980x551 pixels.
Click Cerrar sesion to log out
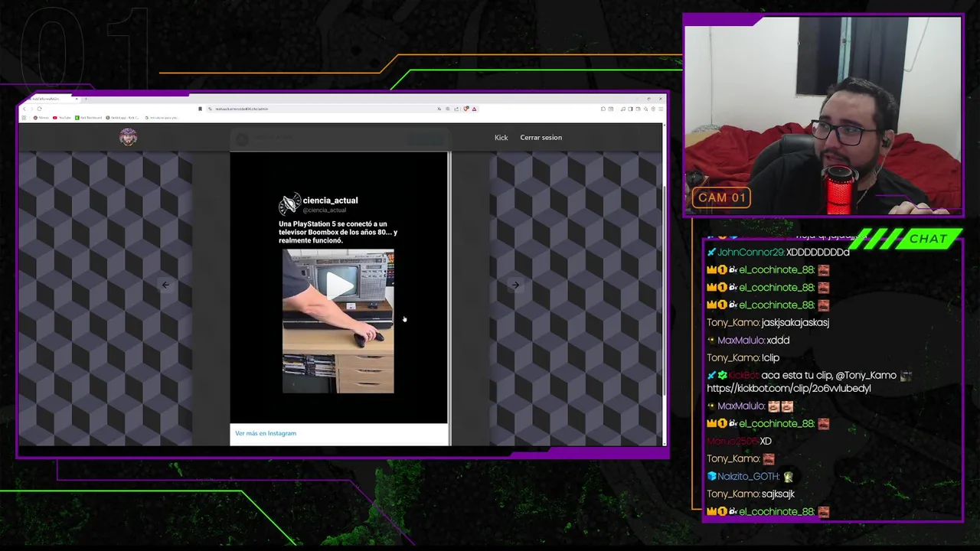point(541,138)
